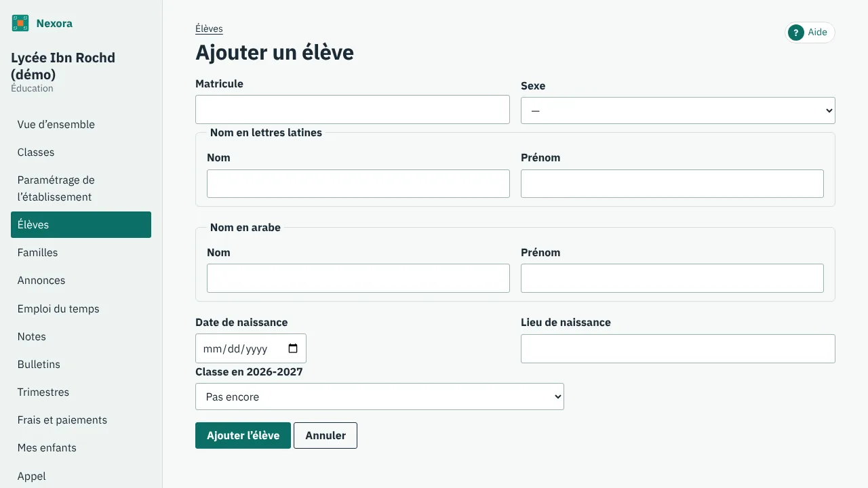Select Élèves in the sidebar
The width and height of the screenshot is (868, 488).
[81, 225]
